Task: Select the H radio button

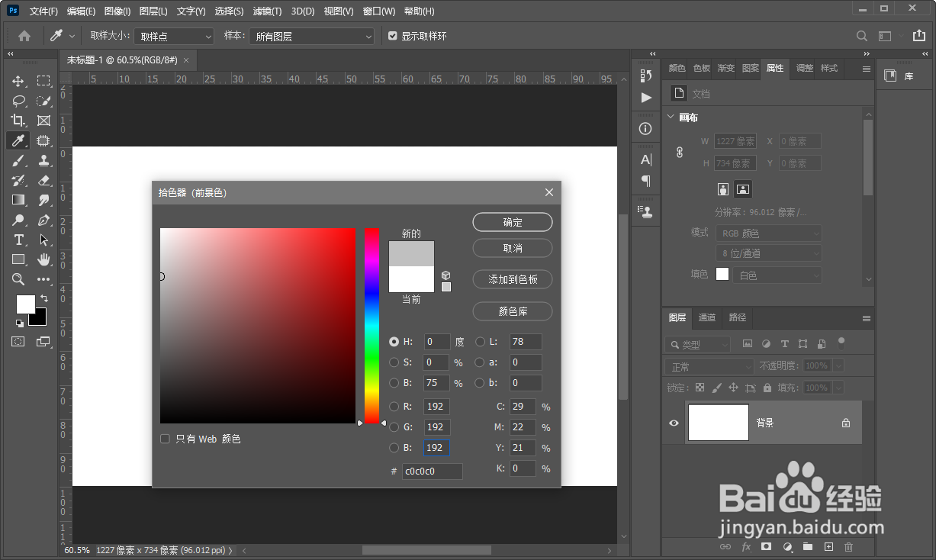Action: tap(394, 342)
